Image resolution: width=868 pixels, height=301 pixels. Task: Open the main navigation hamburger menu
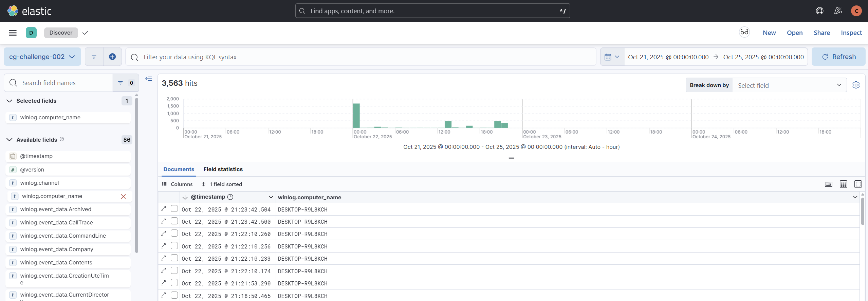click(x=13, y=33)
